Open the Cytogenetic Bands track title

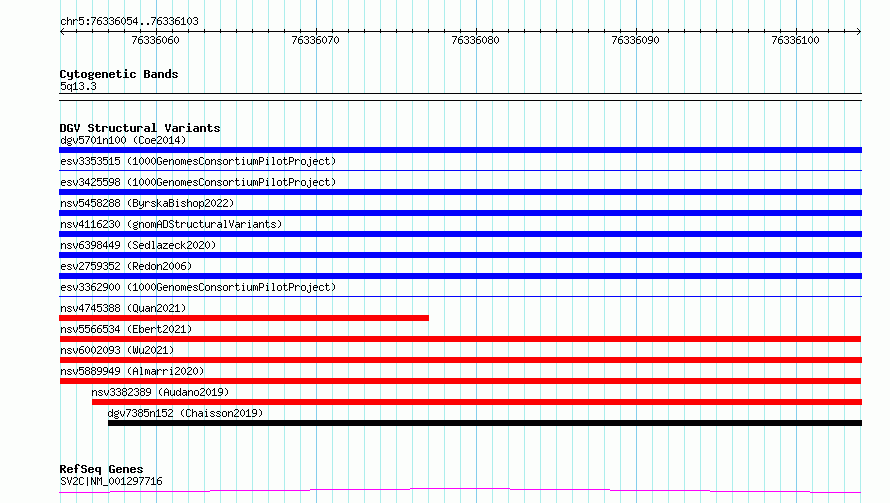click(119, 74)
